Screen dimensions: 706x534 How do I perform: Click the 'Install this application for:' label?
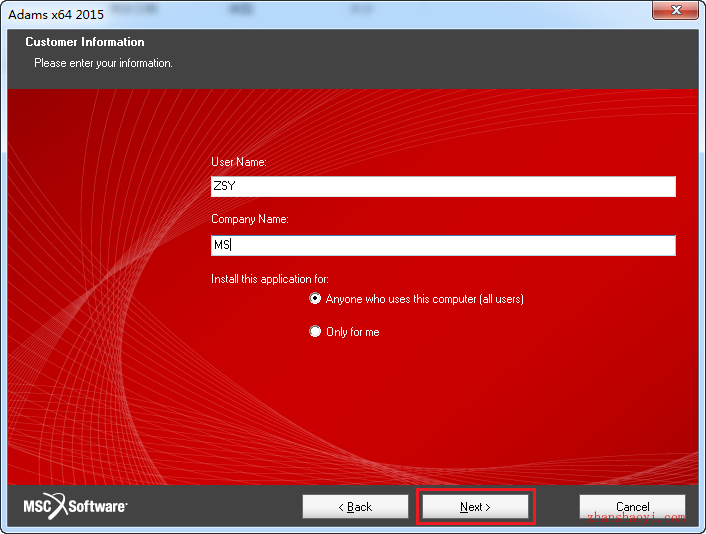pos(270,279)
